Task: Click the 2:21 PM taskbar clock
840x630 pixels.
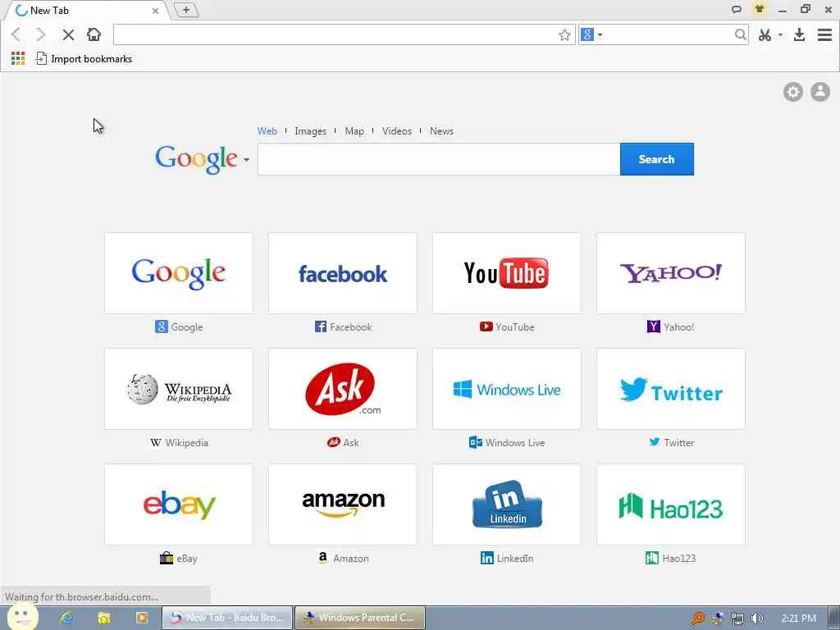Action: pyautogui.click(x=799, y=619)
